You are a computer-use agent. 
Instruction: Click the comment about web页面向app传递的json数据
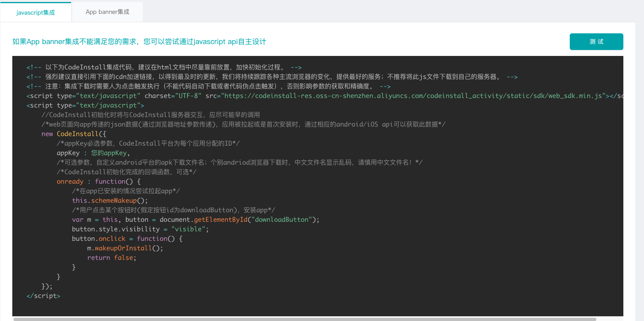pyautogui.click(x=243, y=124)
